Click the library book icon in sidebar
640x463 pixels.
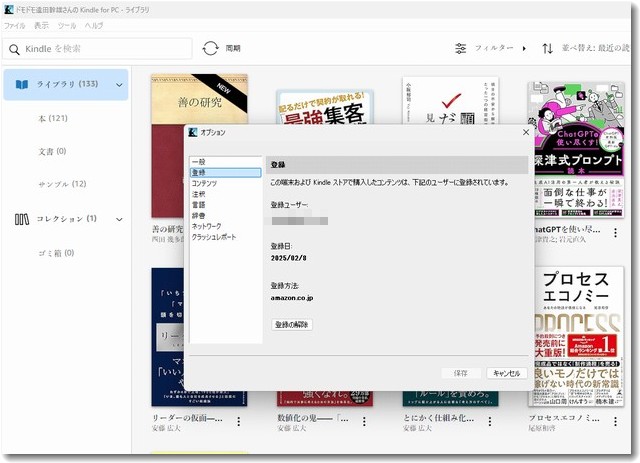[x=22, y=85]
